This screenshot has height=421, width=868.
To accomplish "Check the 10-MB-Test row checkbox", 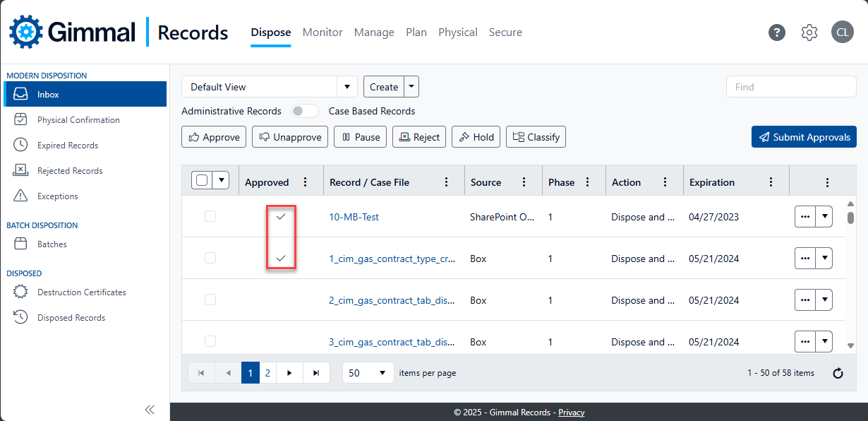I will (210, 217).
